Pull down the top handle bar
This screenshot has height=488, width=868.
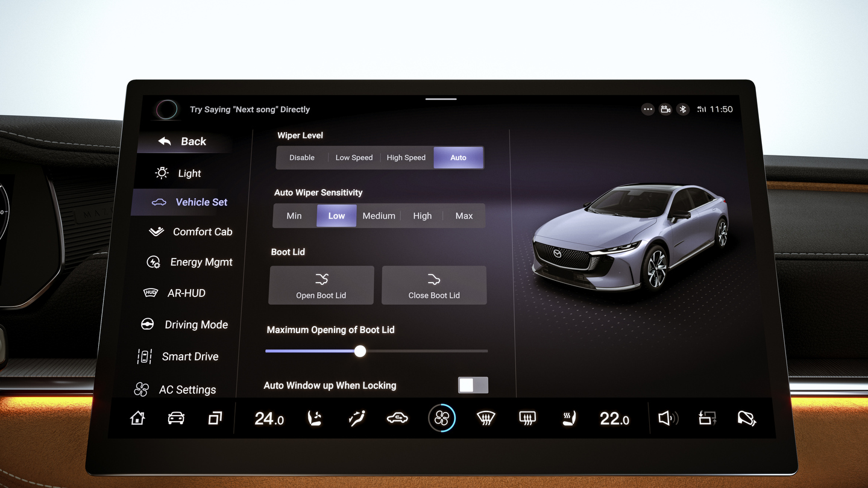(x=441, y=99)
